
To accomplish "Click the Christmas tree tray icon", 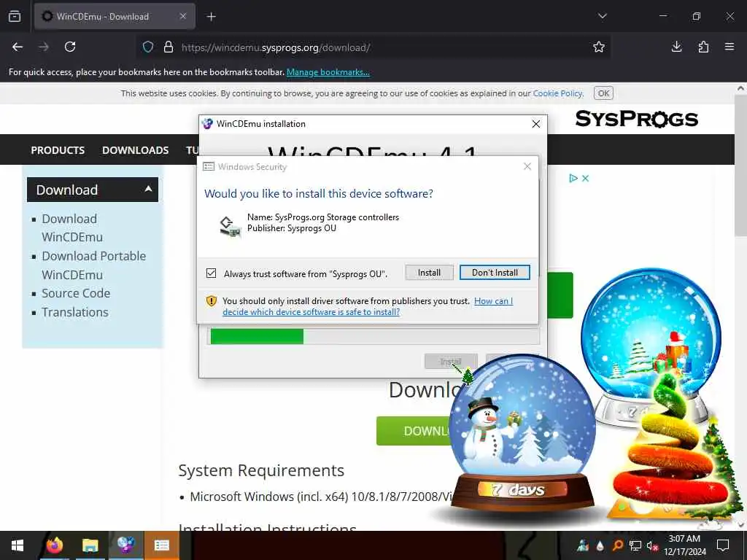I will (583, 545).
